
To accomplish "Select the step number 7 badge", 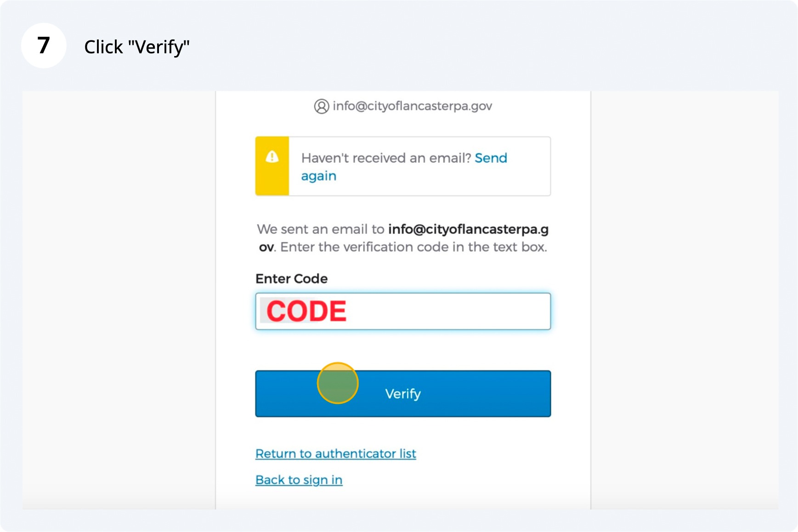I will [44, 45].
